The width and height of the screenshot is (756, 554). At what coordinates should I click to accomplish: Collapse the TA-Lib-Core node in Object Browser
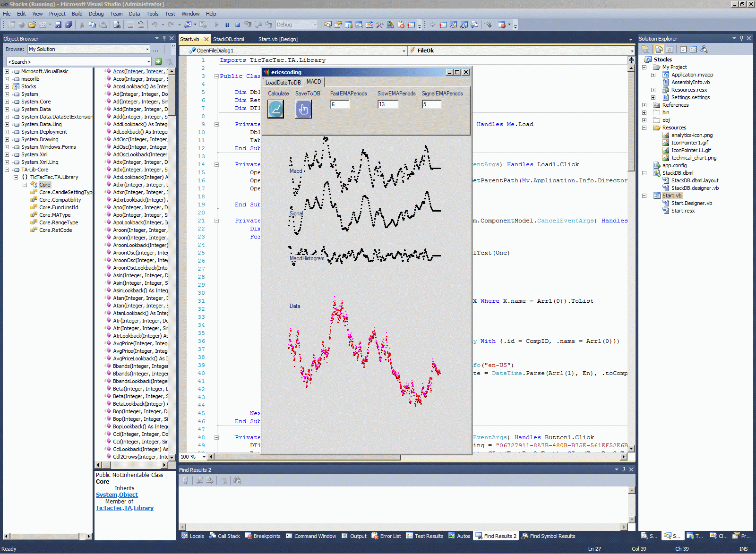[x=7, y=170]
